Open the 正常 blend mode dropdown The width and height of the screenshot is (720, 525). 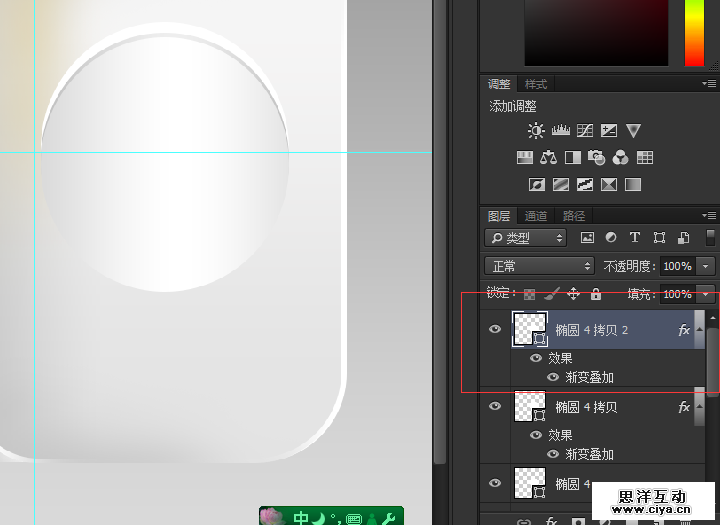pyautogui.click(x=540, y=266)
